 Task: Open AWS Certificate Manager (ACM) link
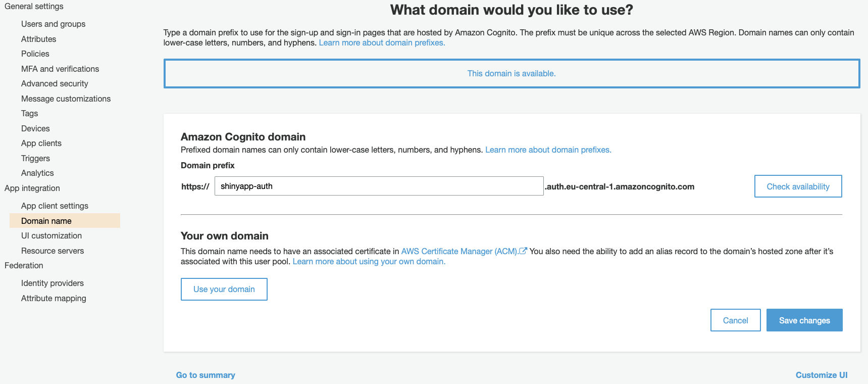click(x=459, y=251)
